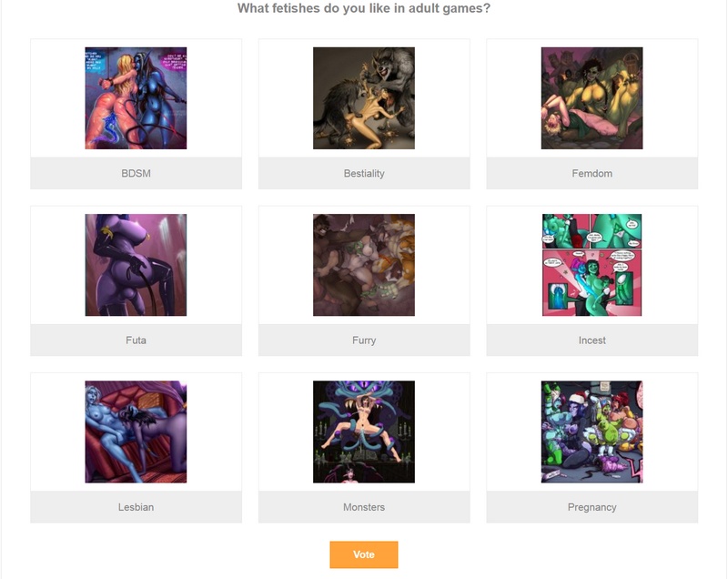Image resolution: width=728 pixels, height=579 pixels.
Task: Select the Furry option image
Action: [x=364, y=265]
